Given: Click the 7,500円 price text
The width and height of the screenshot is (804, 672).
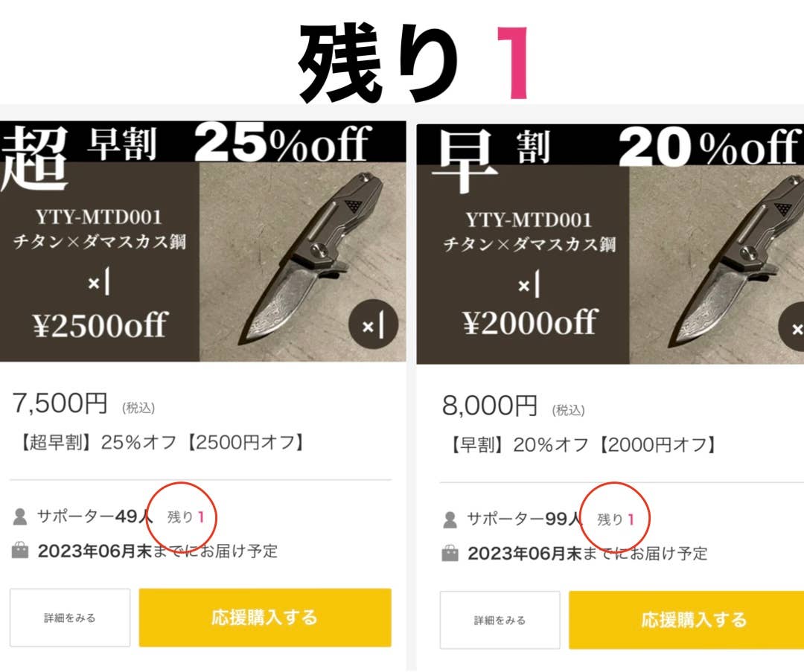Looking at the screenshot, I should (60, 403).
